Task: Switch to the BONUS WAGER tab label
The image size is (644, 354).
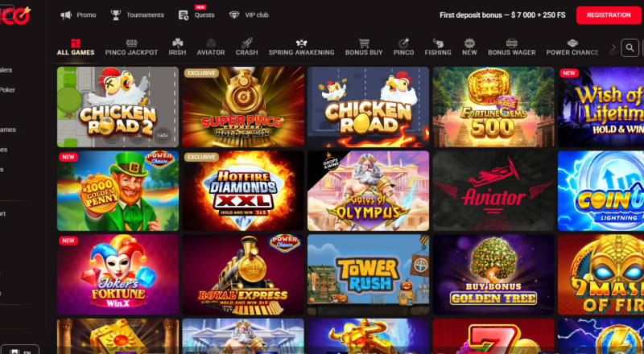Action: point(512,52)
